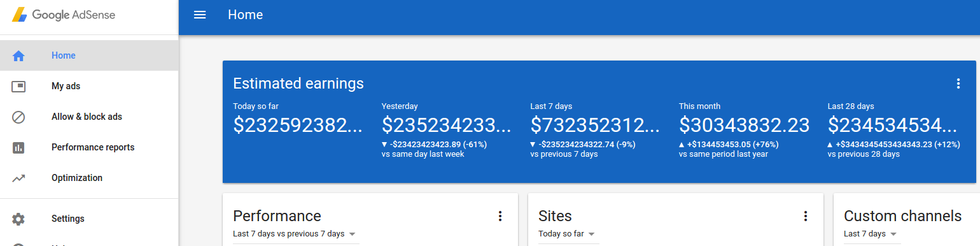The height and width of the screenshot is (246, 980).
Task: Open My ads section
Action: tap(89, 86)
